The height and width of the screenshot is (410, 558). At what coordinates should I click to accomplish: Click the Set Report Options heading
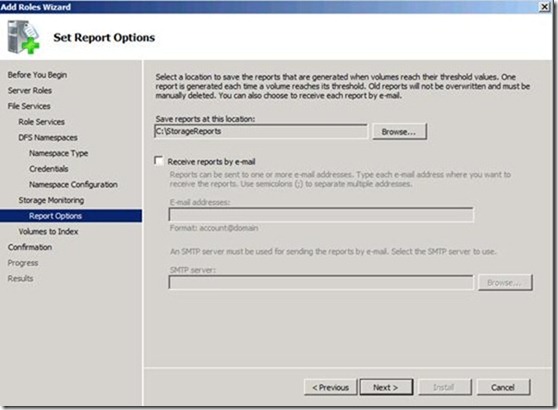click(104, 37)
